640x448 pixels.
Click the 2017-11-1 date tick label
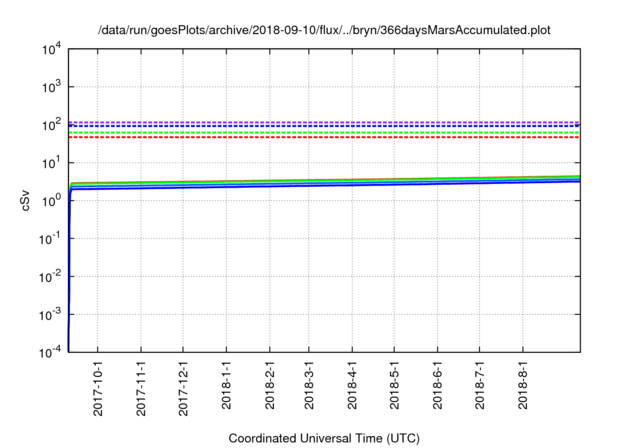(x=141, y=388)
